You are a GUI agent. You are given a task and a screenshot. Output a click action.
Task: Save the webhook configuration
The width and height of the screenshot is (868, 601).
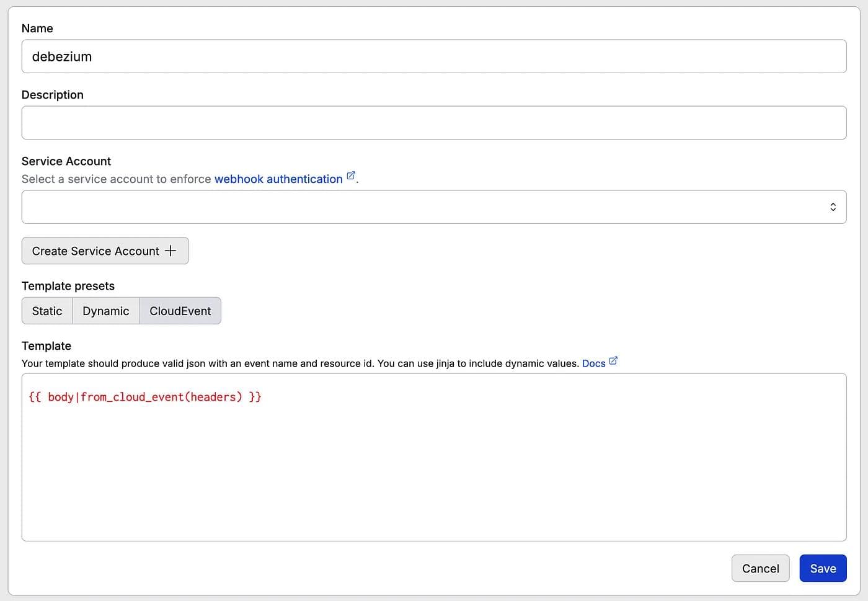coord(823,568)
